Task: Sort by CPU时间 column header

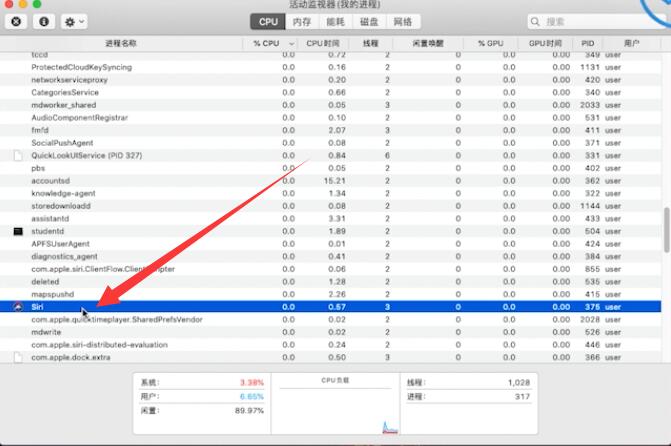Action: [323, 43]
